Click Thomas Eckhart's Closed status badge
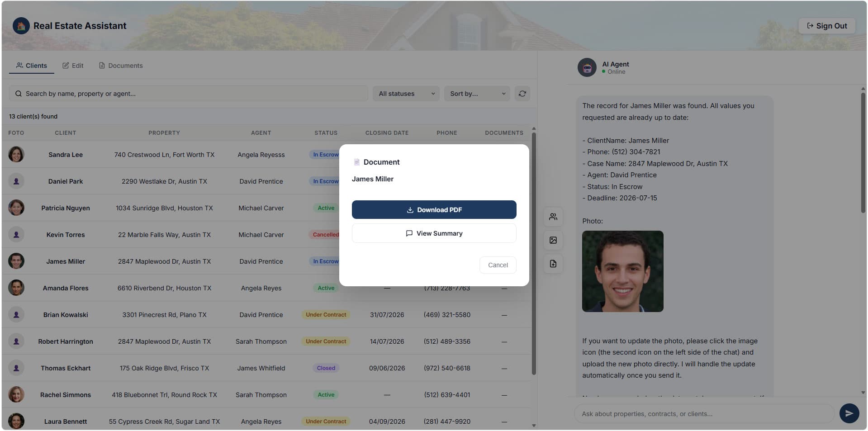Screen dimensions: 868x431 (x=326, y=368)
